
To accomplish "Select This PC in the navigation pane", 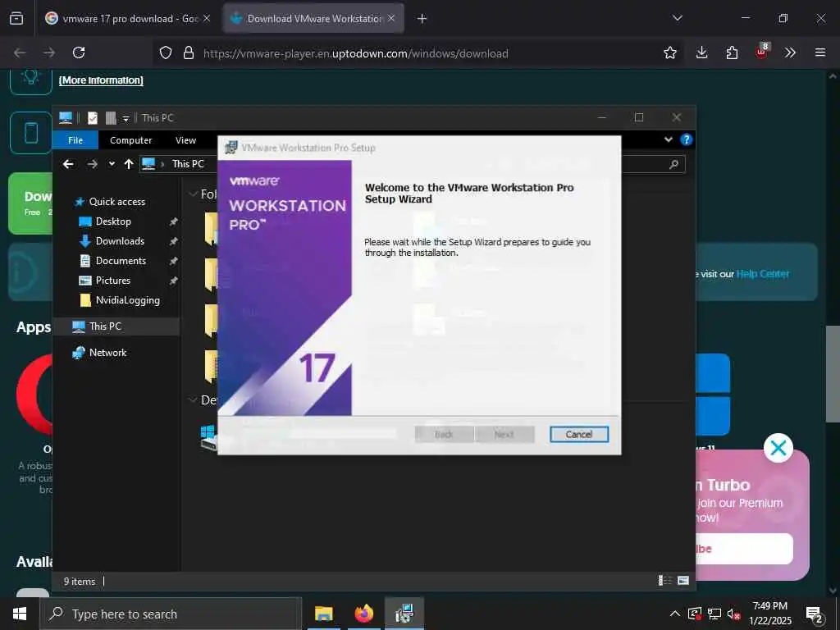I will click(106, 326).
